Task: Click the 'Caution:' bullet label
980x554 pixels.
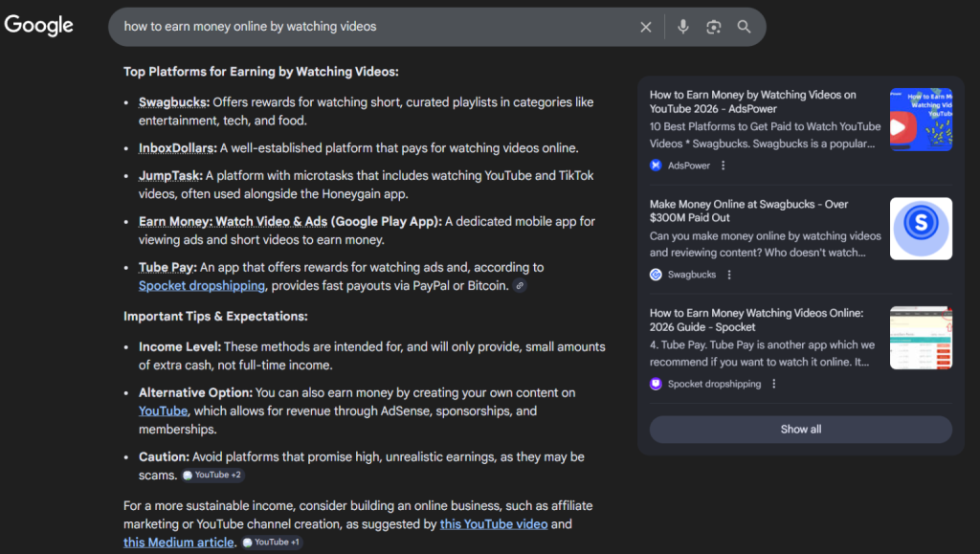Action: 164,457
